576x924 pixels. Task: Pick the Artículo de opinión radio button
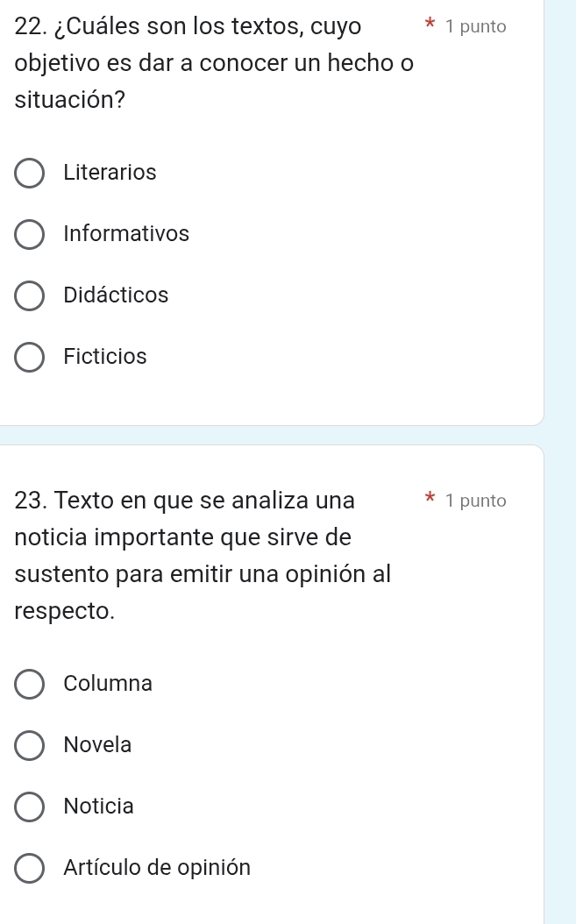coord(30,868)
